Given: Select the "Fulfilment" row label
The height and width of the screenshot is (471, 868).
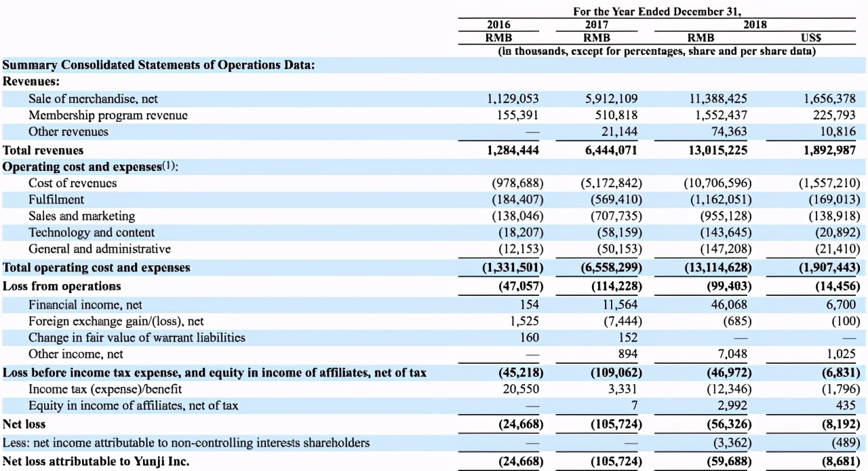Looking at the screenshot, I should 56,200.
